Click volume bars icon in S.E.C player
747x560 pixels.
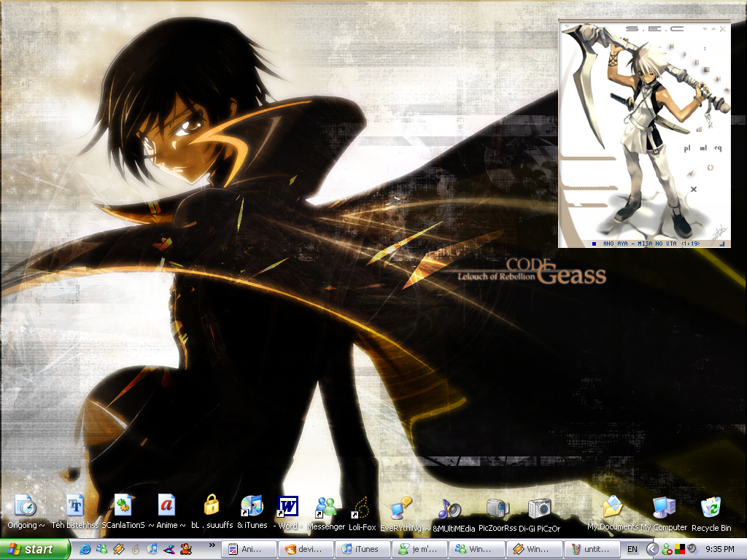coord(699,130)
